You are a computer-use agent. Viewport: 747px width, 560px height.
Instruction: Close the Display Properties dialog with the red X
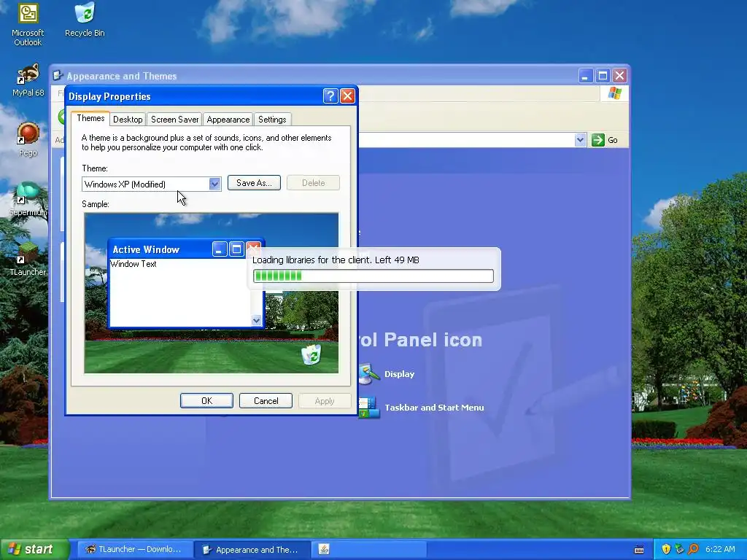coord(347,96)
